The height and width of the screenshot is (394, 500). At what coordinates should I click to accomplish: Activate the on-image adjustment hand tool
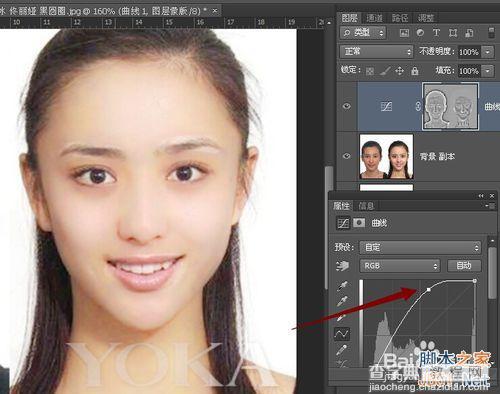coord(342,266)
